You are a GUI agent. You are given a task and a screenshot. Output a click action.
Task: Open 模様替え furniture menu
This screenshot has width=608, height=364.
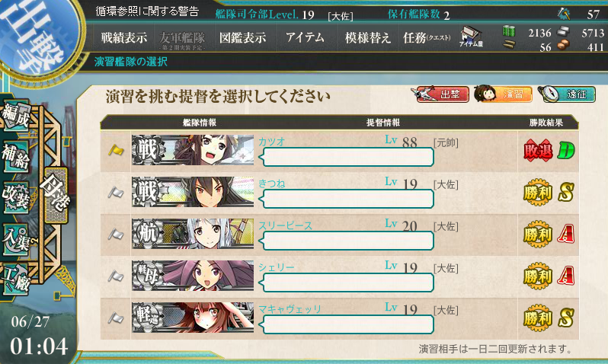pyautogui.click(x=367, y=37)
